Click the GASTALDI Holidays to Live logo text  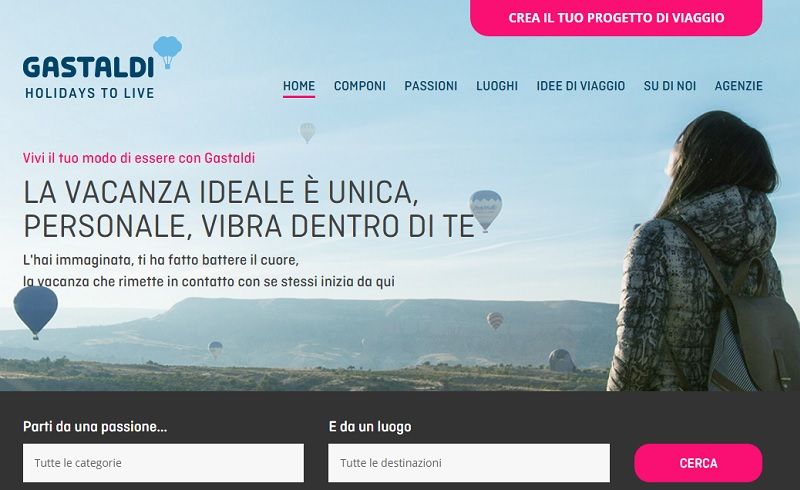pos(89,77)
